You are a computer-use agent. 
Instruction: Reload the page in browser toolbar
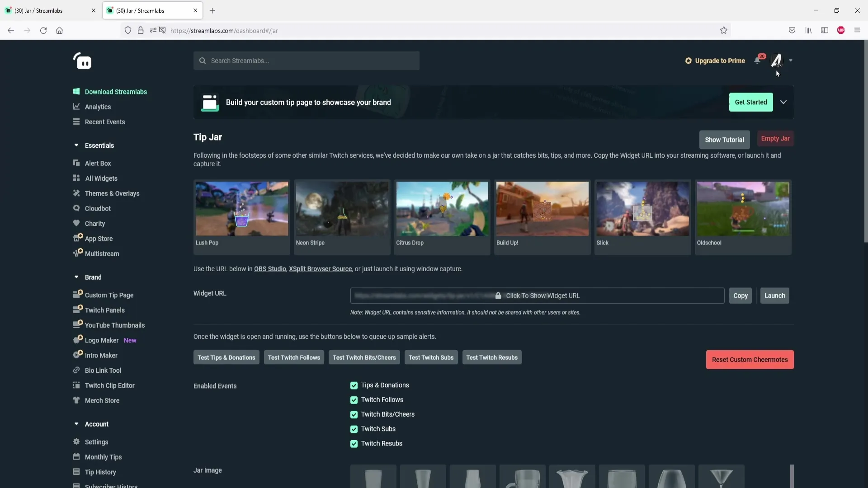coord(43,30)
